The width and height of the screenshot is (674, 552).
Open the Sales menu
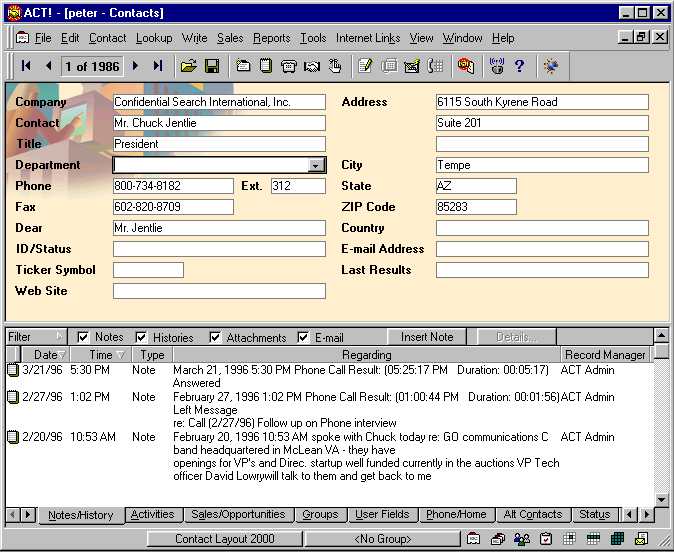[230, 38]
